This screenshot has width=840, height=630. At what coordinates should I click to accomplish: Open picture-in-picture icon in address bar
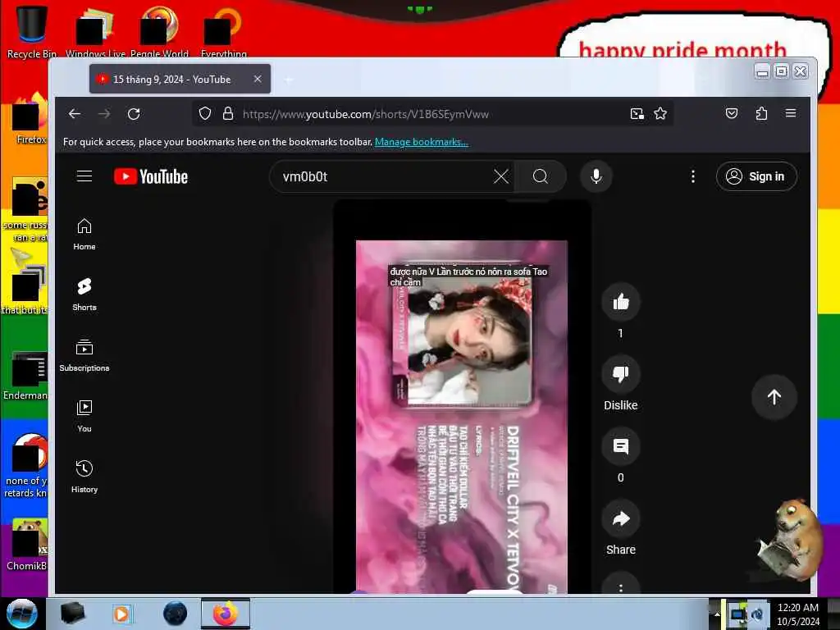[x=637, y=113]
